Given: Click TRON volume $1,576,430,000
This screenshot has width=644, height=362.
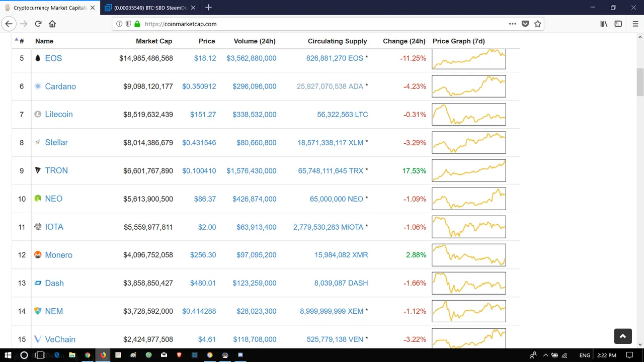Looking at the screenshot, I should [252, 171].
